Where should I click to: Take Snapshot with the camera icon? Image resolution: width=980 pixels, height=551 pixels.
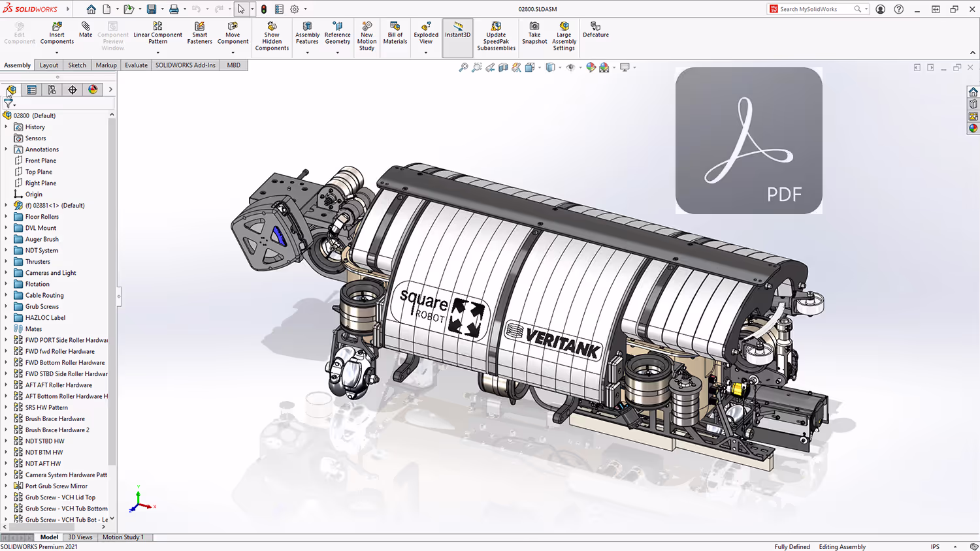pos(534,33)
